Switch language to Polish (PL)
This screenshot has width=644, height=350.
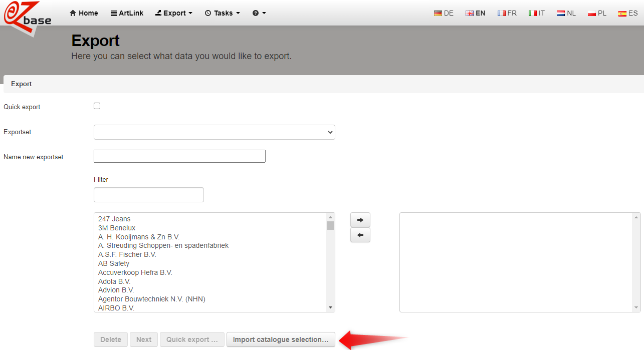click(597, 14)
